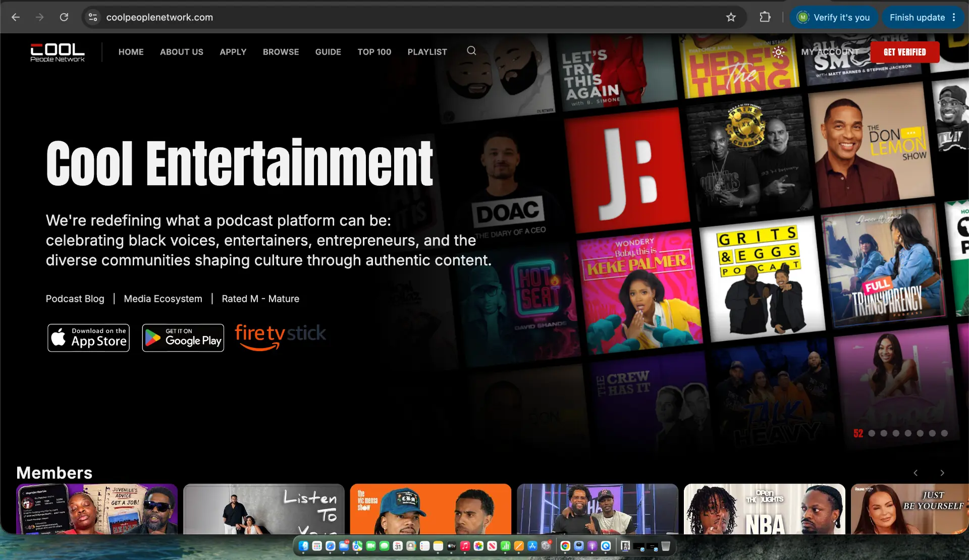This screenshot has width=969, height=560.
Task: Click the Finish update button
Action: (917, 17)
